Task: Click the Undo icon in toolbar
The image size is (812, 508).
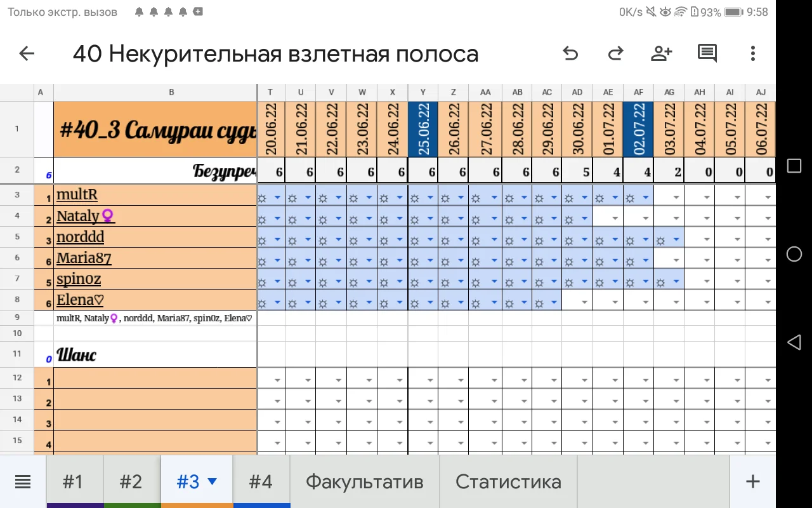Action: pos(570,53)
